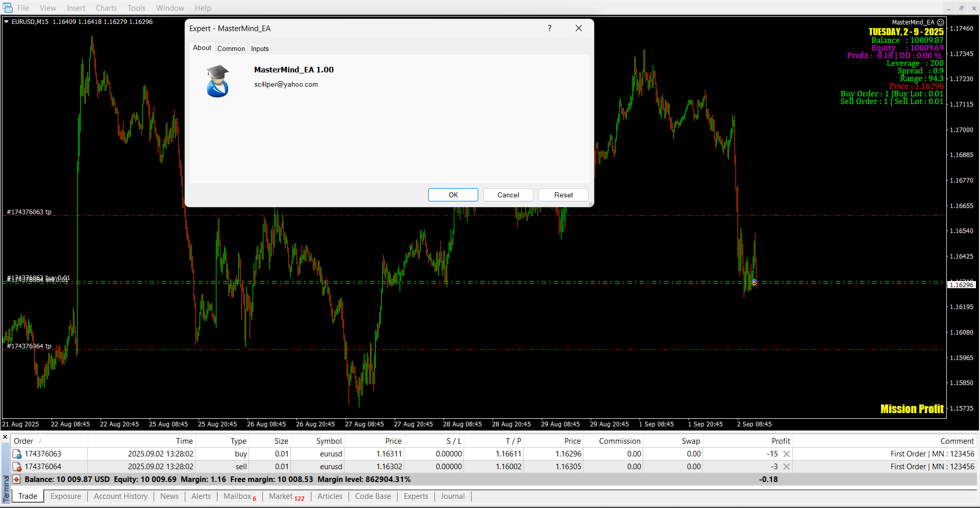Viewport: 980px width, 508px height.
Task: Switch to the Common tab
Action: (231, 48)
